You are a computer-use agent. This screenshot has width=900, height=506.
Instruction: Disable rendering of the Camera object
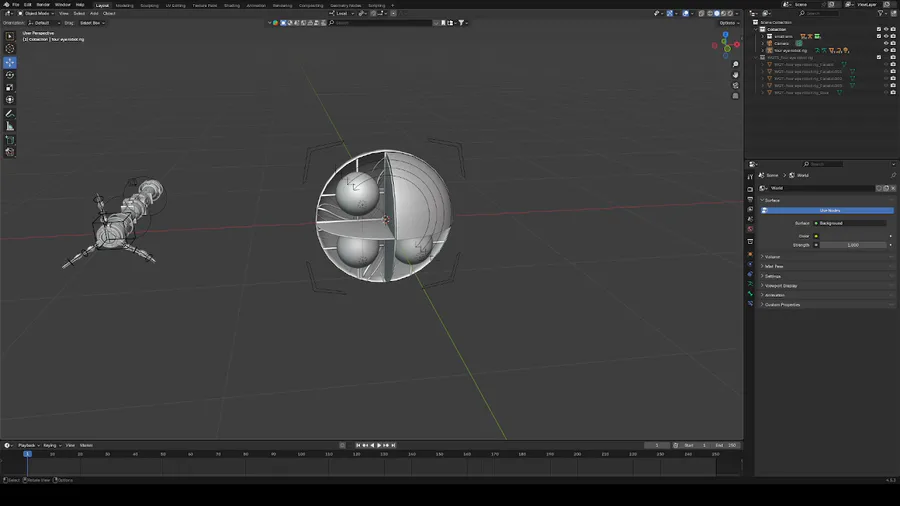tap(893, 43)
